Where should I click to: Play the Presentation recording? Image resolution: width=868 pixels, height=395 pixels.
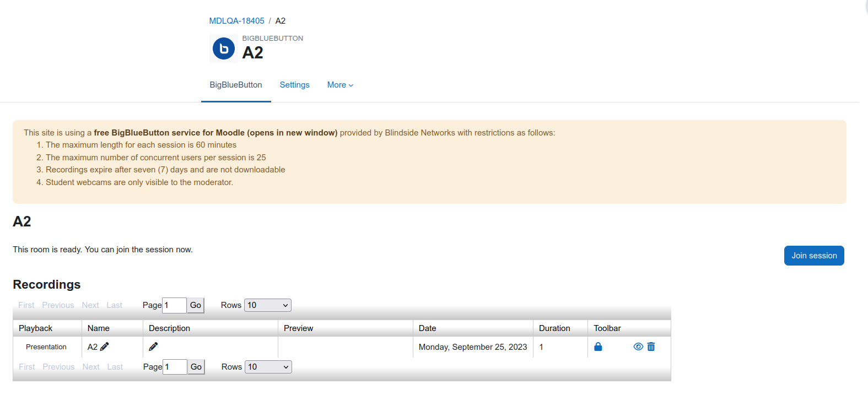[46, 347]
